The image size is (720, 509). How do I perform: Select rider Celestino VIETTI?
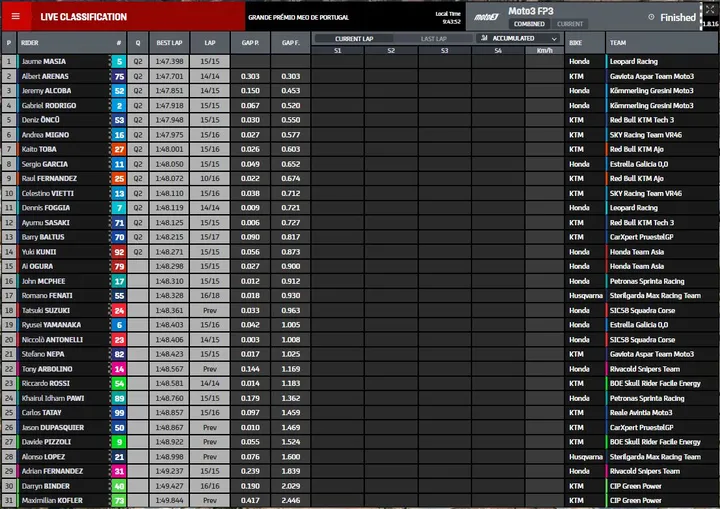tap(47, 193)
